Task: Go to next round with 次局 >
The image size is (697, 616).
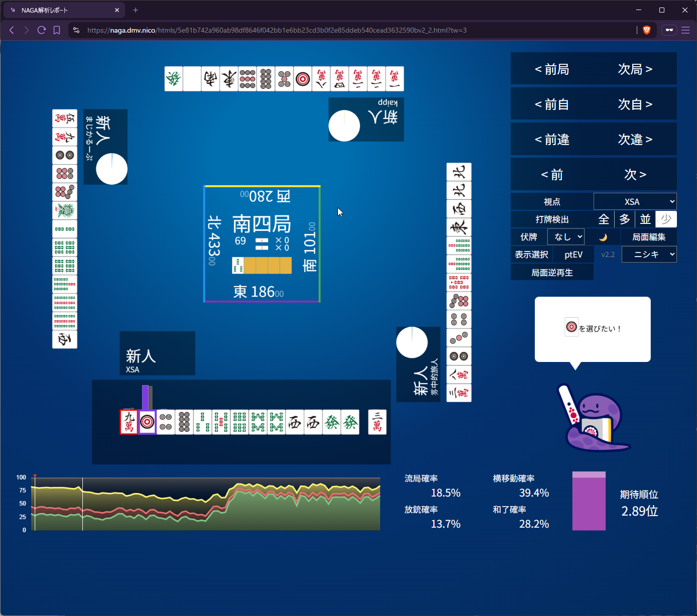Action: pos(635,69)
